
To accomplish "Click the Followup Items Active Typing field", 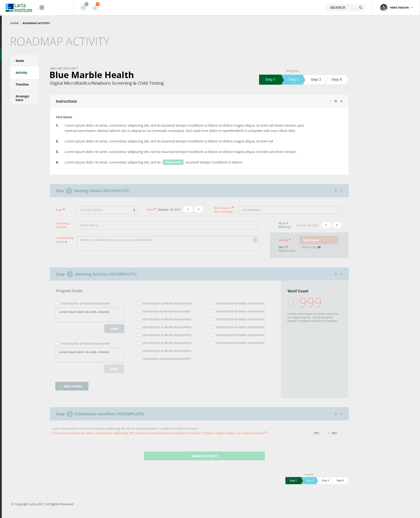I will pyautogui.click(x=168, y=225).
